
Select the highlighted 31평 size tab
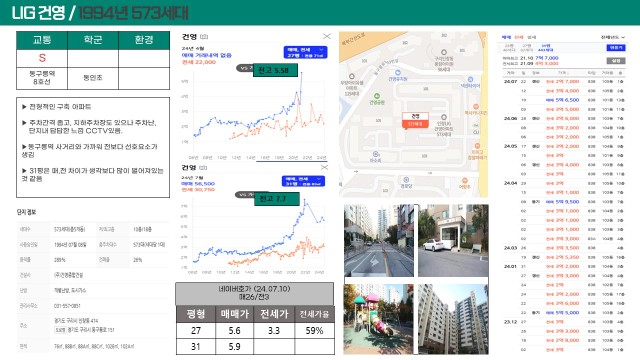click(x=546, y=48)
